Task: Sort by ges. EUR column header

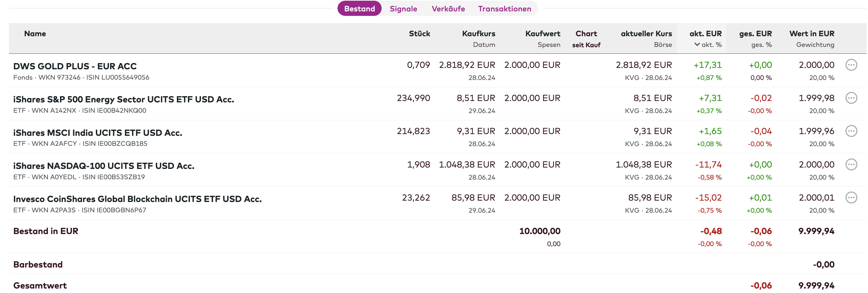Action: tap(755, 34)
